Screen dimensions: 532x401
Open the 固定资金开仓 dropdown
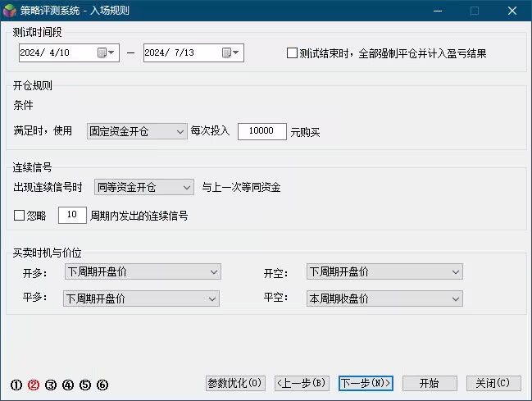coord(137,131)
